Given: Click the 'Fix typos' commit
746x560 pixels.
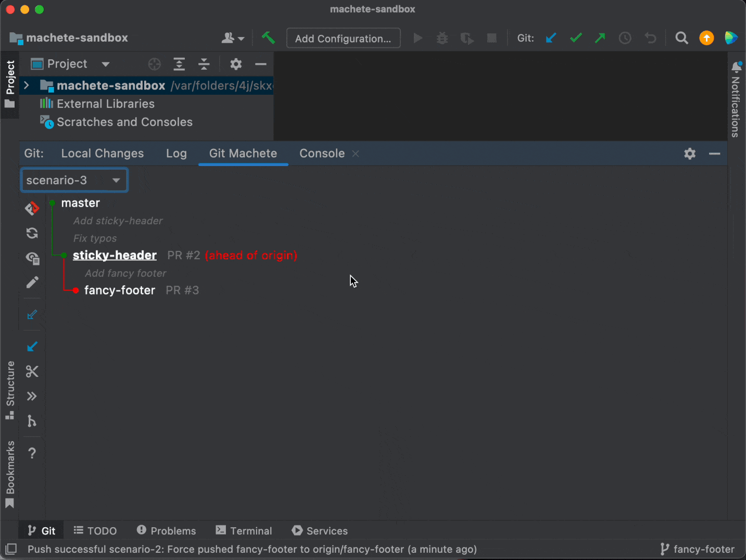Looking at the screenshot, I should click(95, 238).
